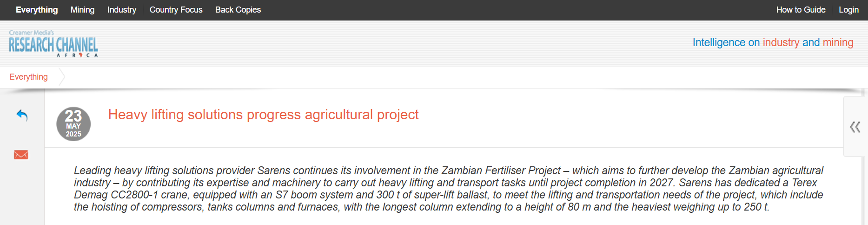Click the breadcrumb chevron after Everything
This screenshot has height=225, width=868.
[62, 77]
